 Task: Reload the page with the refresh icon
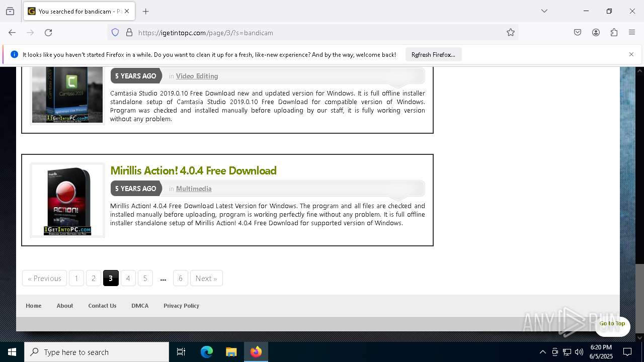click(48, 33)
